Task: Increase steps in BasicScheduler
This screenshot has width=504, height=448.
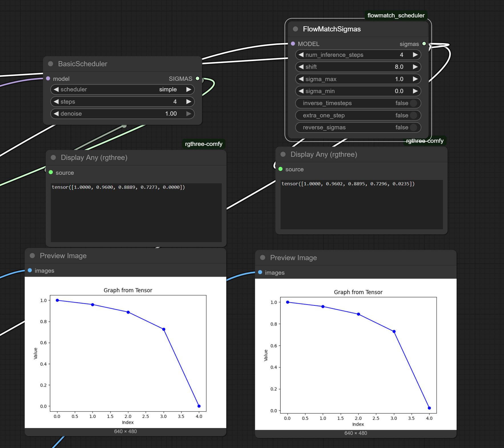Action: pyautogui.click(x=189, y=102)
